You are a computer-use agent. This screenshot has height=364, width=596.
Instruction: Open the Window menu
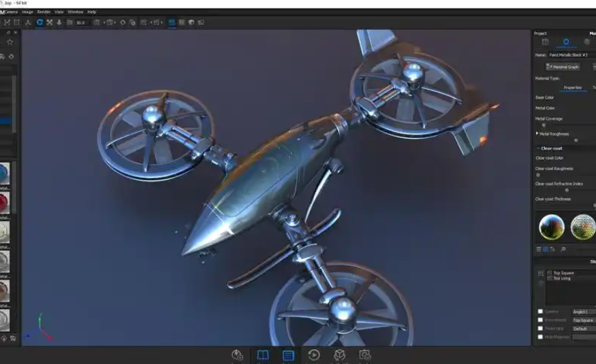tap(76, 12)
